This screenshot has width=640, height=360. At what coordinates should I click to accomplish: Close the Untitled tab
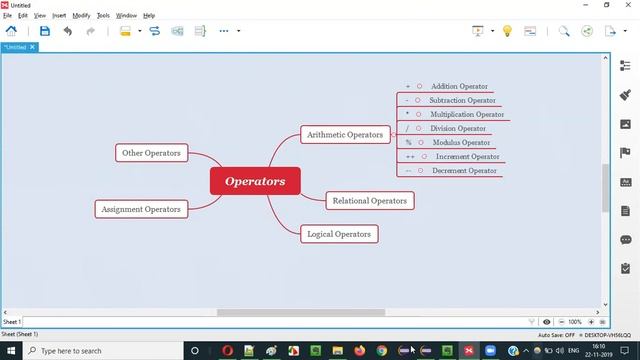(x=32, y=47)
